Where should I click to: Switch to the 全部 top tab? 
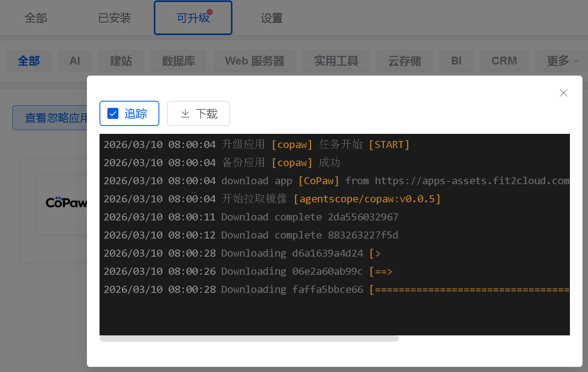click(x=36, y=18)
